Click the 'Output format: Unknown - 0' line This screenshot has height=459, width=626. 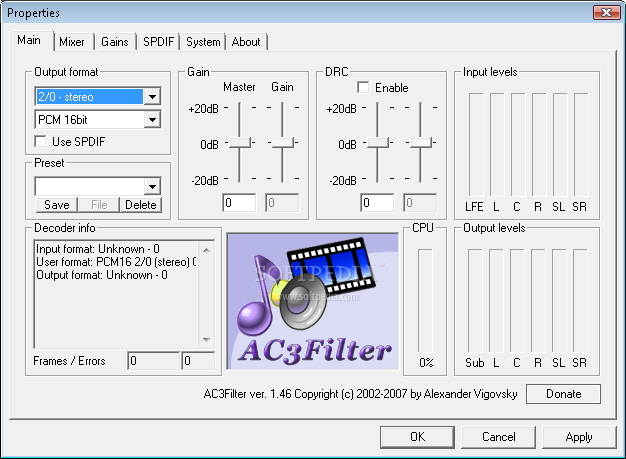[102, 275]
